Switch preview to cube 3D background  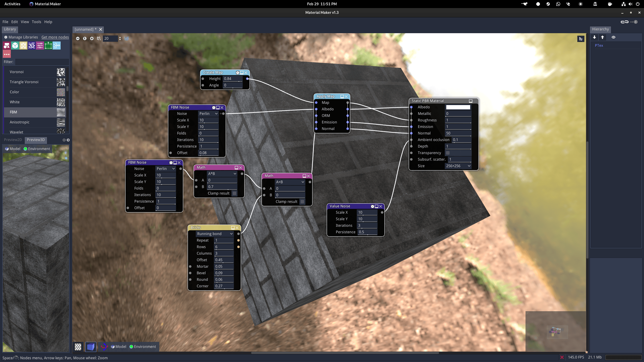point(91,347)
